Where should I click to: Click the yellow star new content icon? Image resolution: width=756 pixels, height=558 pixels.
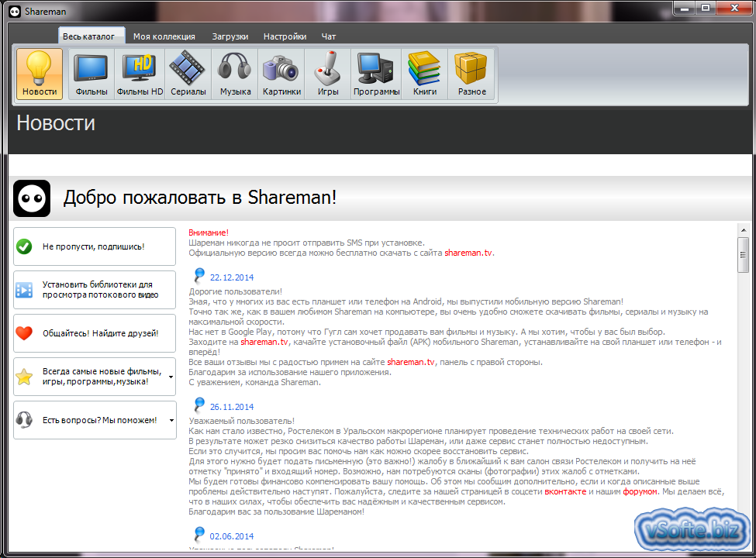24,377
